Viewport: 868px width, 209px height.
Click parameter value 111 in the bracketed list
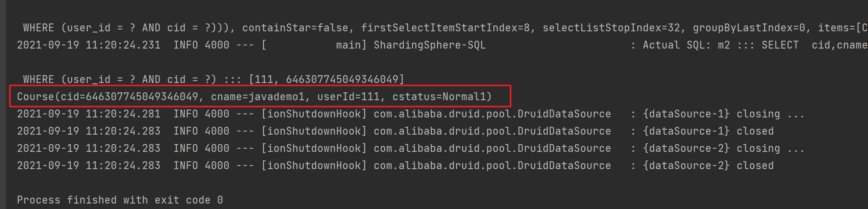(x=264, y=79)
